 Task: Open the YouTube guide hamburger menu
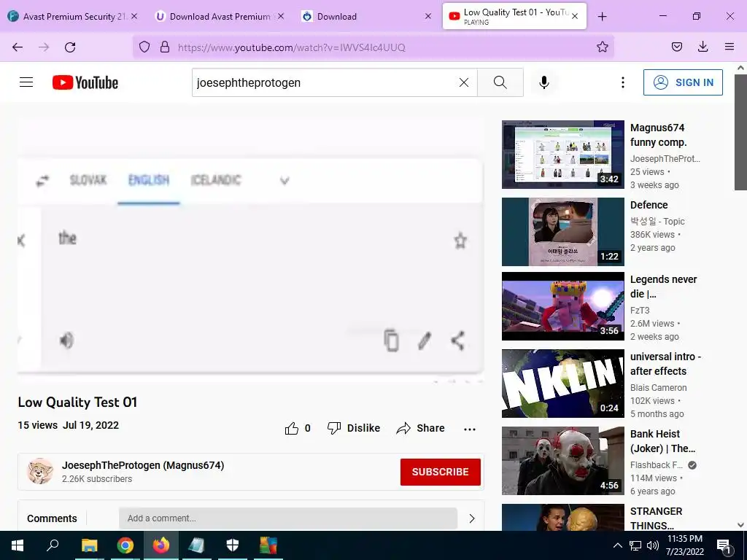(x=26, y=82)
